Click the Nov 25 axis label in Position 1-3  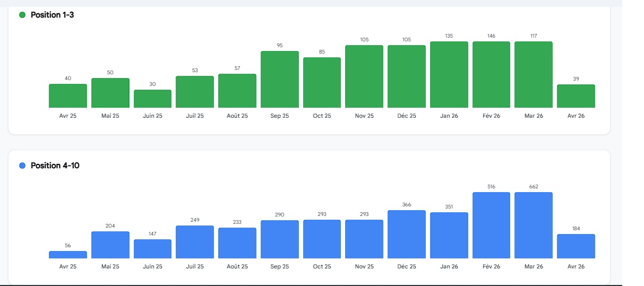(x=364, y=116)
